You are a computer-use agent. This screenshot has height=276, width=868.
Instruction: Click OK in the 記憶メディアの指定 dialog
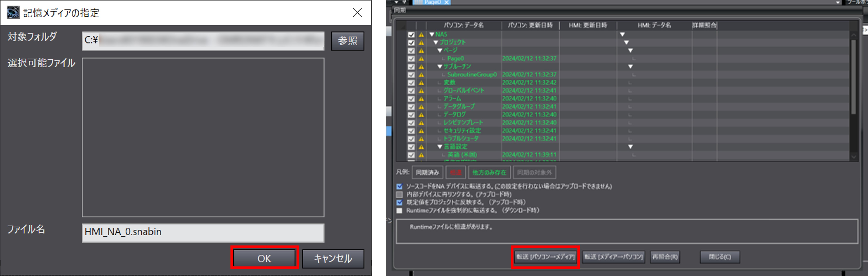coord(265,258)
